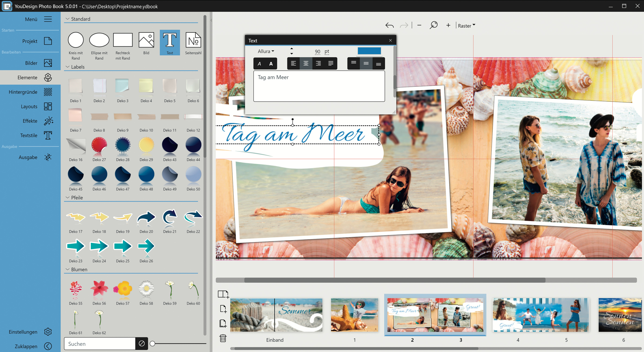Image resolution: width=644 pixels, height=352 pixels.
Task: Insert the Deko 21 curved arrow
Action: click(170, 217)
